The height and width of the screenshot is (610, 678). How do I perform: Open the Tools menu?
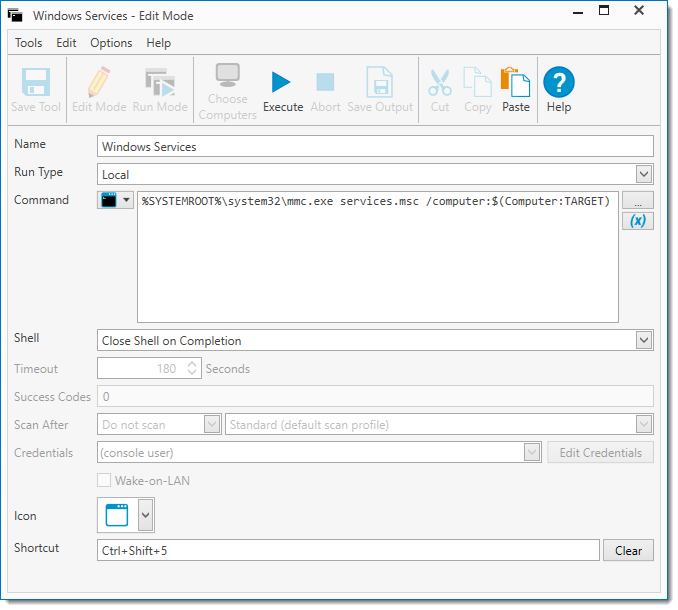(29, 43)
